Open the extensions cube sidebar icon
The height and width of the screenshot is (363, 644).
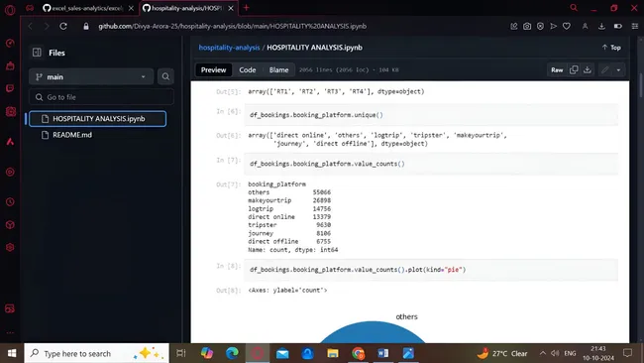click(10, 225)
